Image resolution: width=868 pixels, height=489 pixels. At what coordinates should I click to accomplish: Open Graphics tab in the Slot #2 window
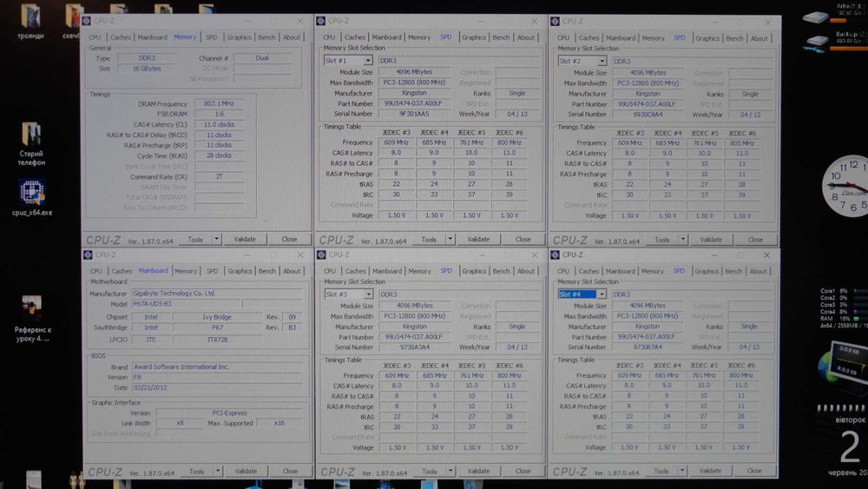(x=707, y=38)
